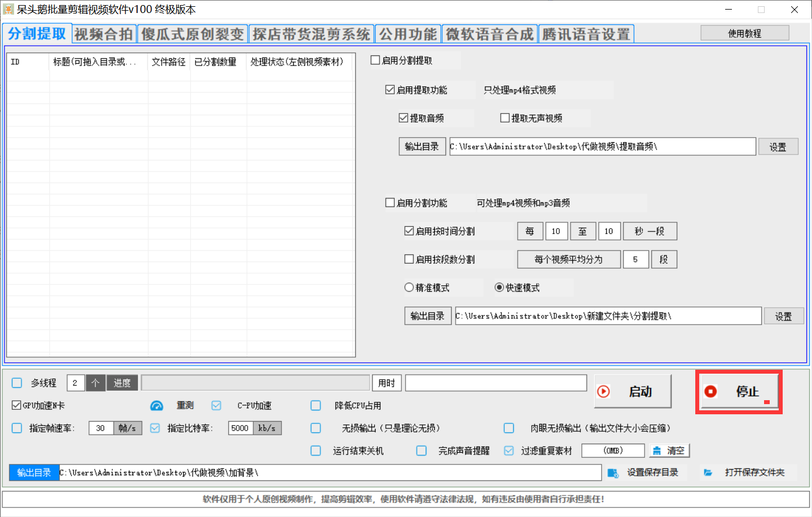Click the open-folder icon beside 打开保存文件夹
Viewport: 812px width, 517px height.
click(x=708, y=472)
